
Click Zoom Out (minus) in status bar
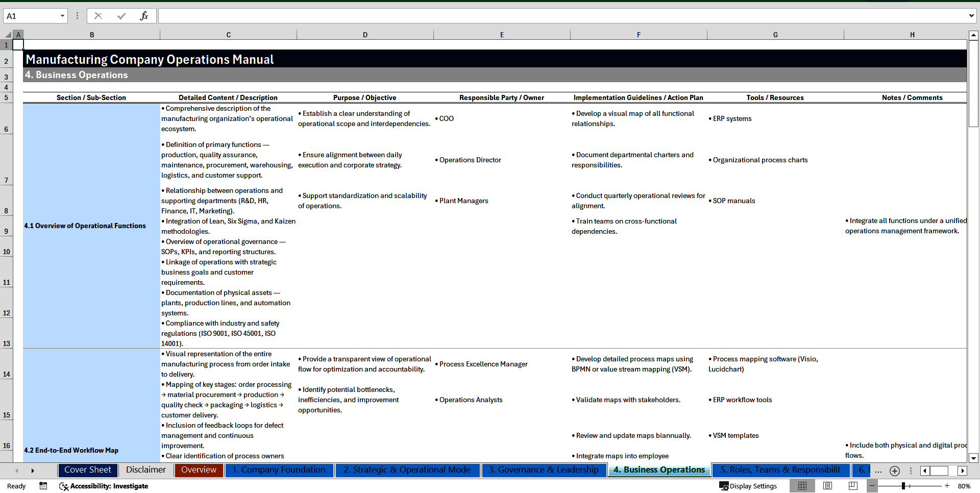pos(872,486)
